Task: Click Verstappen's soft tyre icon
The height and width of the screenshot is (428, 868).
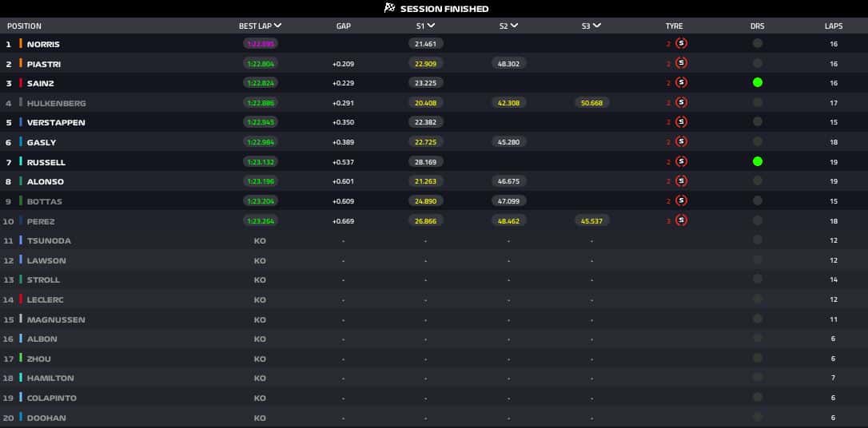Action: click(682, 121)
